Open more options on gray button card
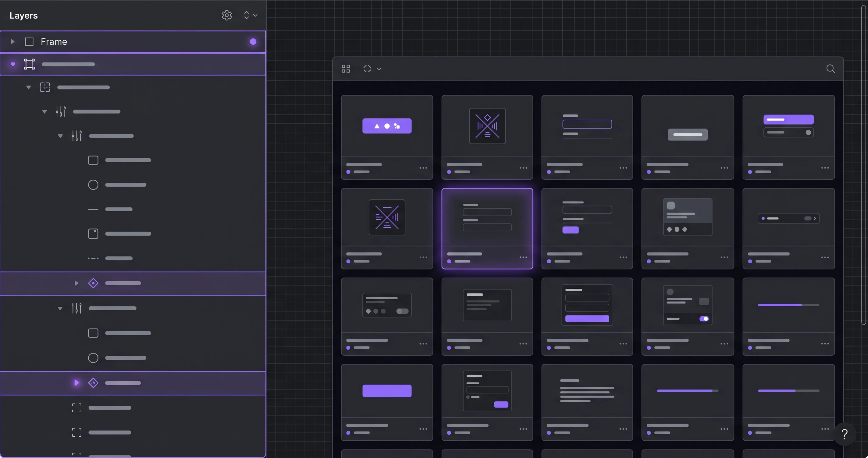 click(724, 168)
